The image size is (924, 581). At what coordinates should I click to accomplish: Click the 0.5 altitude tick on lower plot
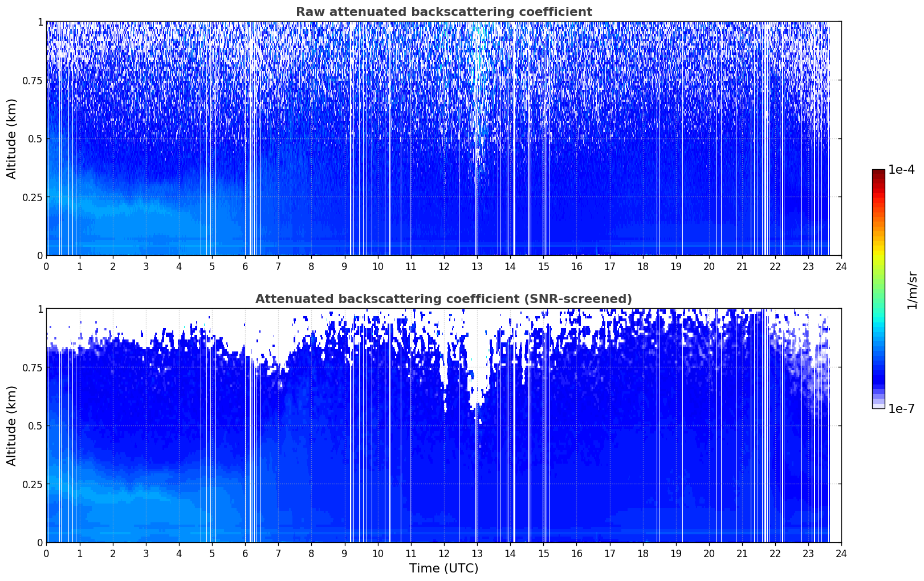coord(35,426)
